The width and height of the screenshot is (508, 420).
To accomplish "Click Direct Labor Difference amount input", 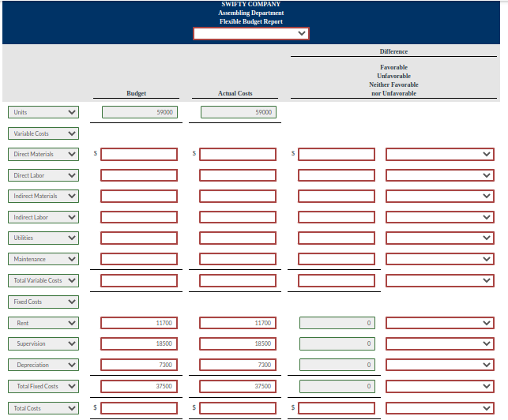I will pyautogui.click(x=337, y=175).
